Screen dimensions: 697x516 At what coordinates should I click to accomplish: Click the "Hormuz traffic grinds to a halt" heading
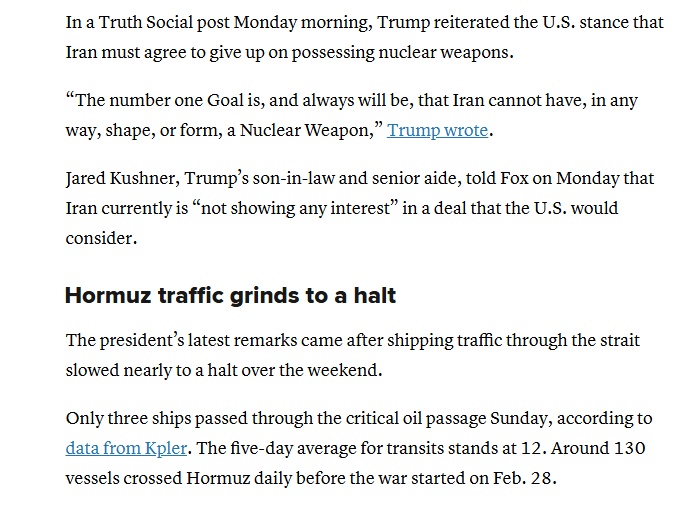tap(230, 296)
